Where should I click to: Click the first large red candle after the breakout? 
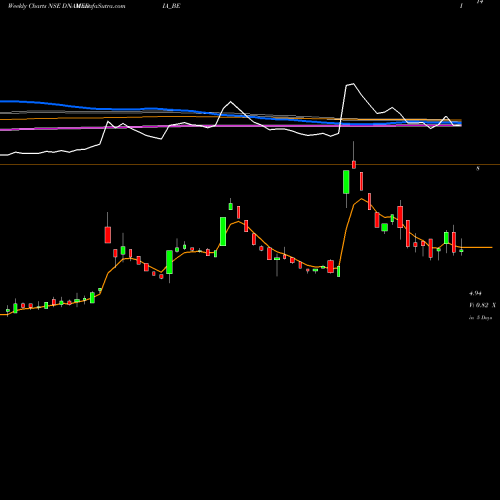(108, 235)
